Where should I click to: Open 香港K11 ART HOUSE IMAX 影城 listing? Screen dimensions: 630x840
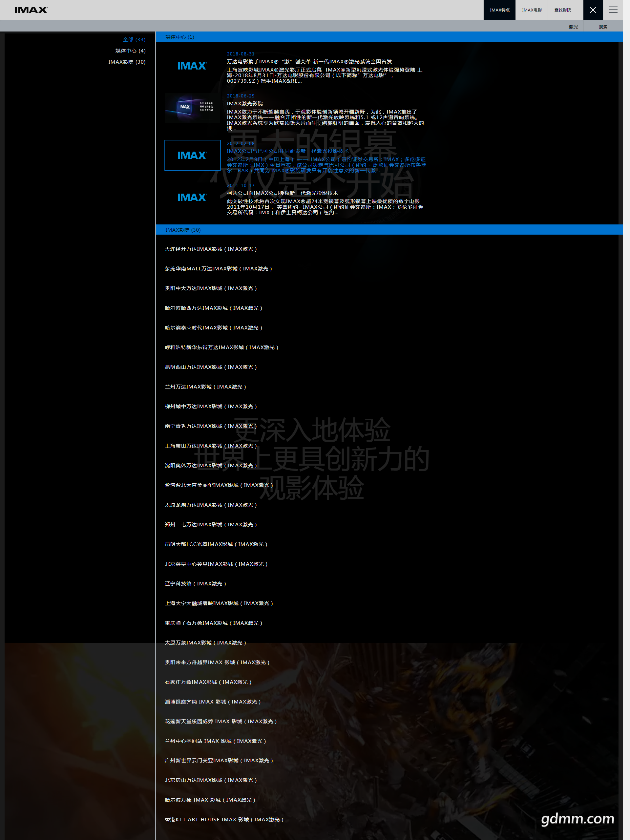coord(224,820)
